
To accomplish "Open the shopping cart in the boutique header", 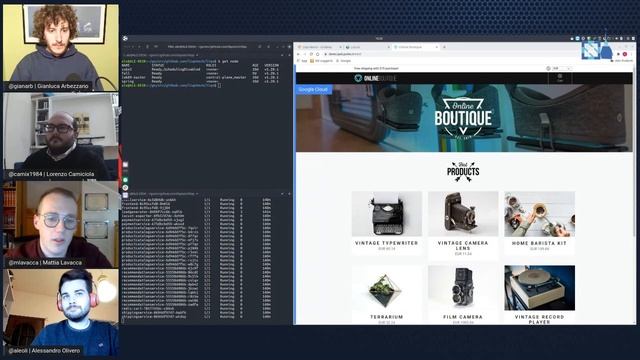I will [x=560, y=78].
